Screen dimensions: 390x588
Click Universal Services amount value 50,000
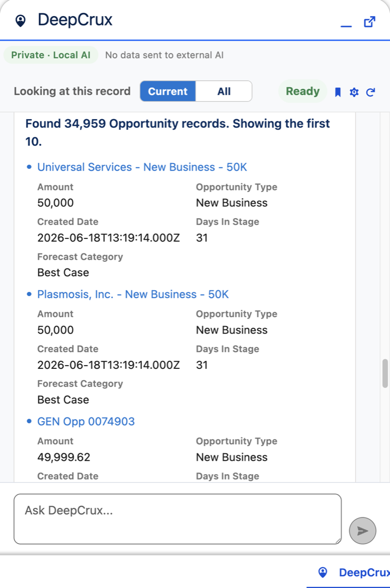[x=56, y=203]
